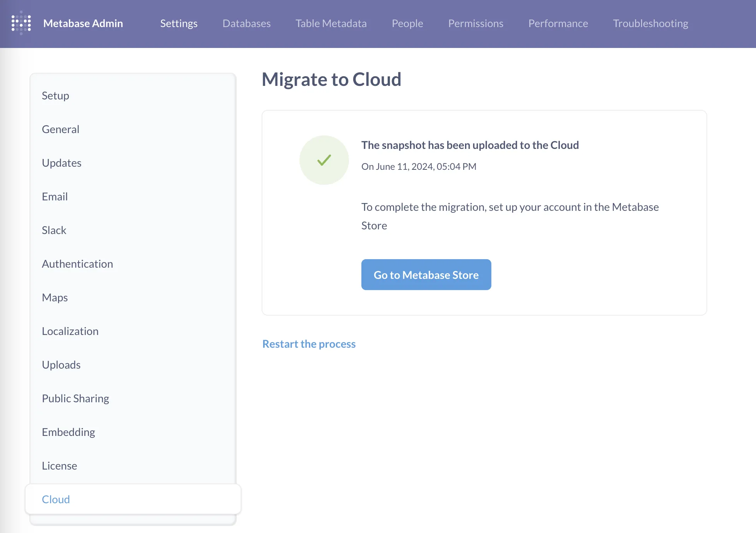756x533 pixels.
Task: Select General settings in sidebar
Action: pyautogui.click(x=60, y=129)
